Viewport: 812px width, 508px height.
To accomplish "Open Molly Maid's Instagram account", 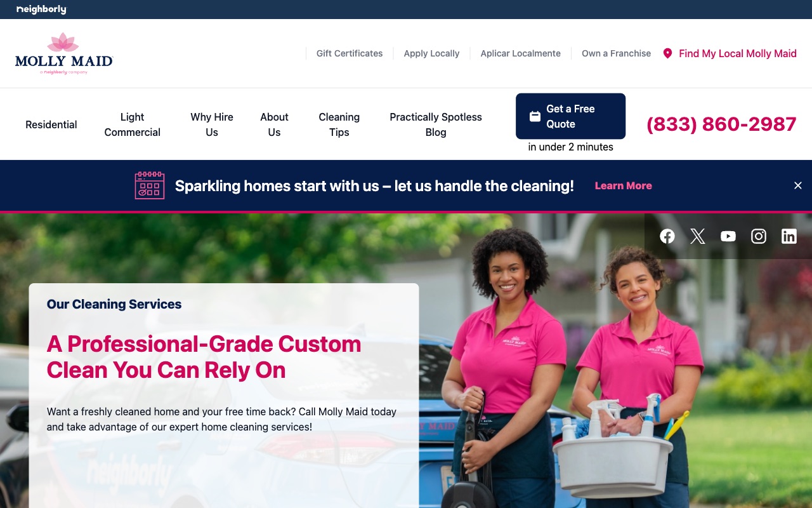I will point(758,236).
